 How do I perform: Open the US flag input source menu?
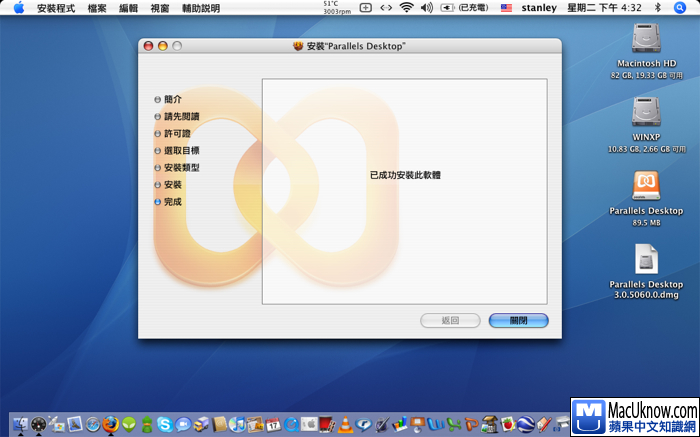point(506,7)
